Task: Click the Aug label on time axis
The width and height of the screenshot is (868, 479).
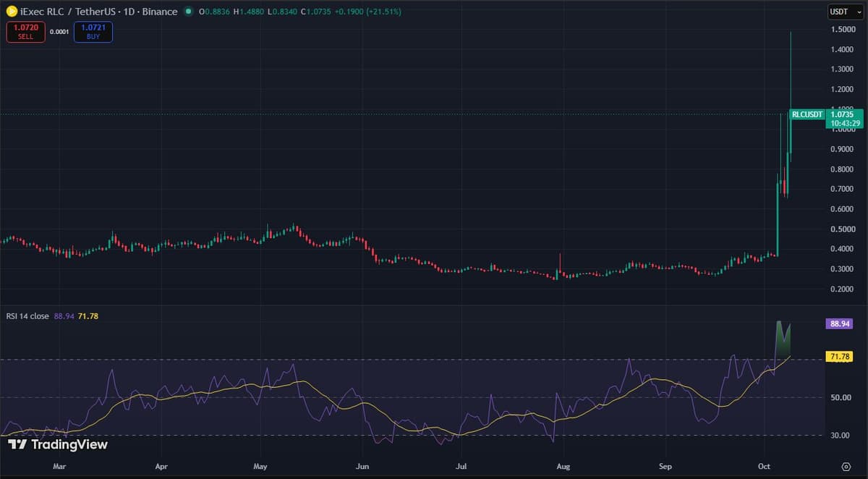Action: (563, 467)
